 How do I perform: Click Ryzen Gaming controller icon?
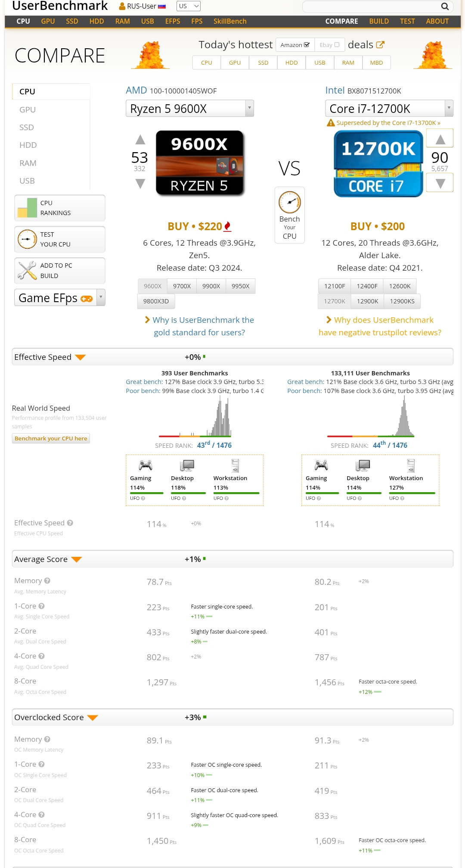click(146, 465)
